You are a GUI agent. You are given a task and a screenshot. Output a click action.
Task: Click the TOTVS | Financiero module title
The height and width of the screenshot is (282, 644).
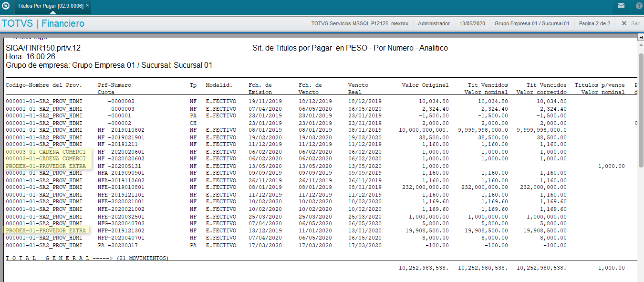point(43,23)
